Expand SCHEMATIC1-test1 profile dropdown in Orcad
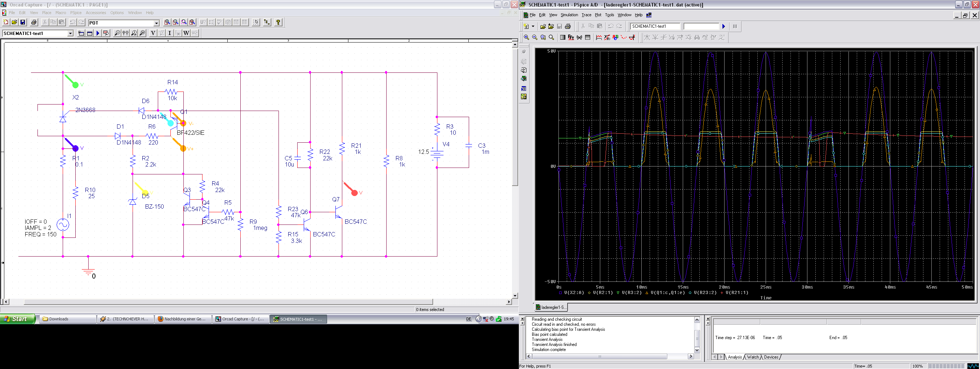980x369 pixels. 70,34
